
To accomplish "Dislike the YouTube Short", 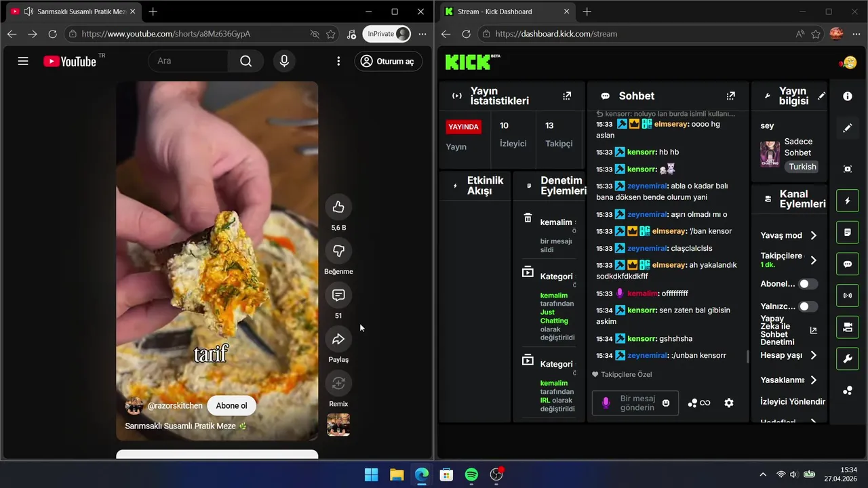I will 338,251.
